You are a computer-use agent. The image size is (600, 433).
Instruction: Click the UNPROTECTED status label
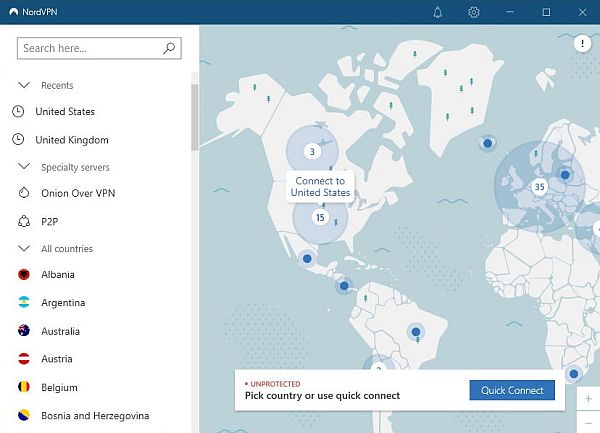[x=275, y=384]
